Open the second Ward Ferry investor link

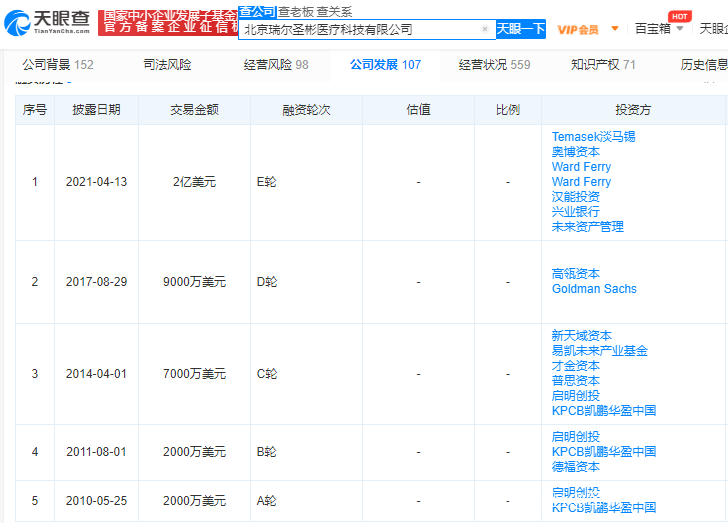coord(581,182)
